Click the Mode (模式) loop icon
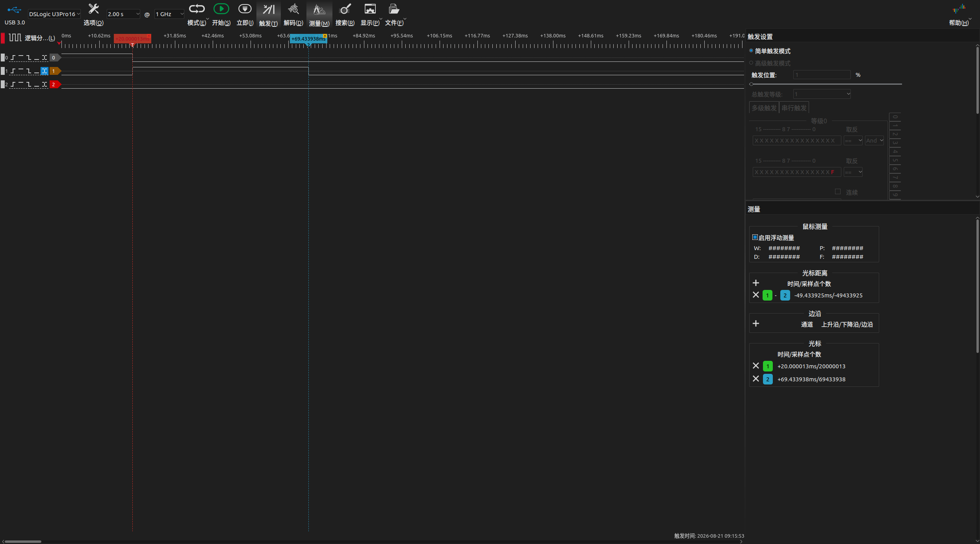The height and width of the screenshot is (544, 980). [x=197, y=9]
